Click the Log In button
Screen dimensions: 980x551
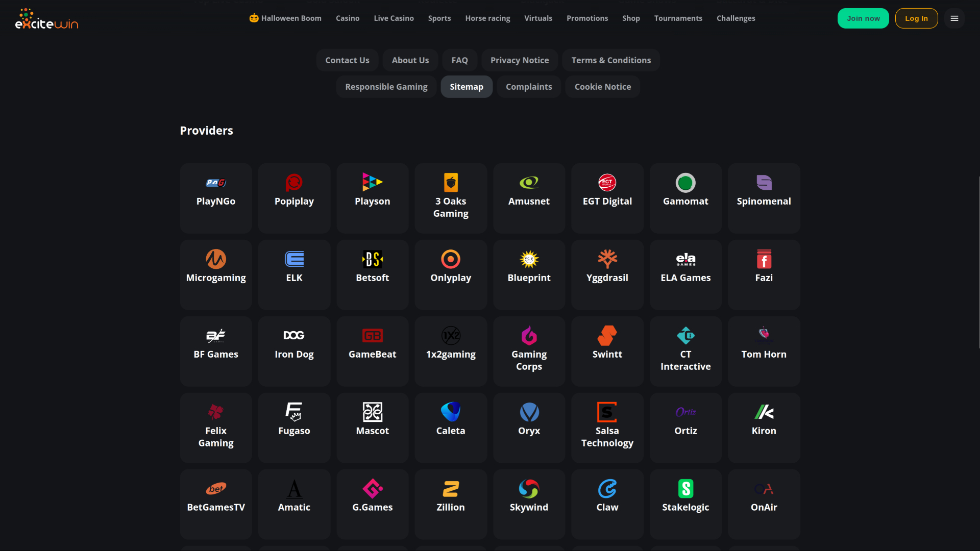916,18
